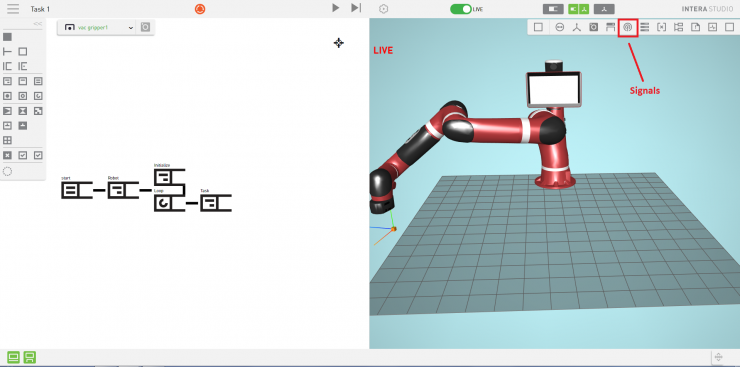Switch to 3D-view-only layout button
740x367 pixels.
pyautogui.click(x=604, y=9)
